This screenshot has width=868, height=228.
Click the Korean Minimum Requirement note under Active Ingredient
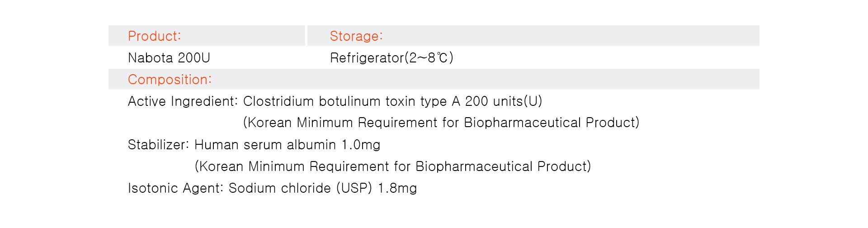tap(441, 123)
